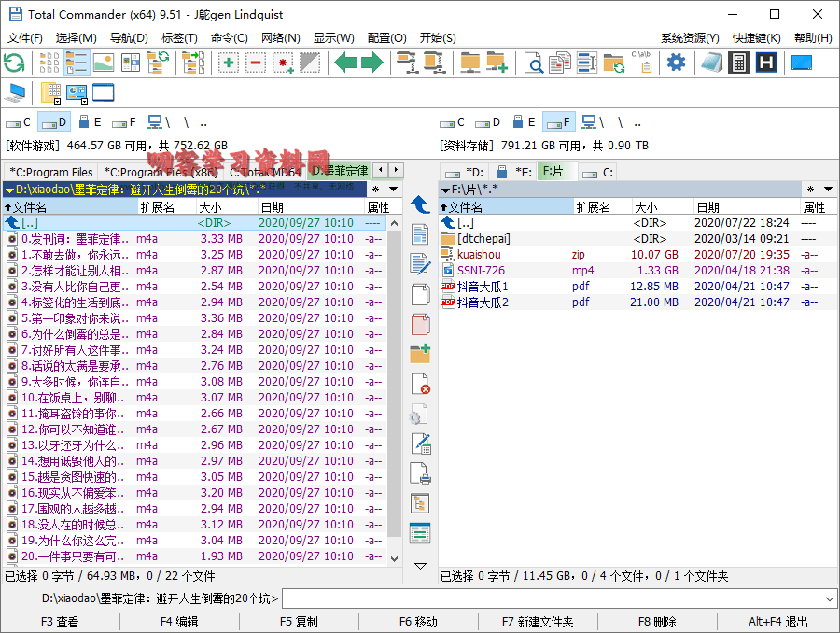Select drive F button in right panel

(558, 122)
